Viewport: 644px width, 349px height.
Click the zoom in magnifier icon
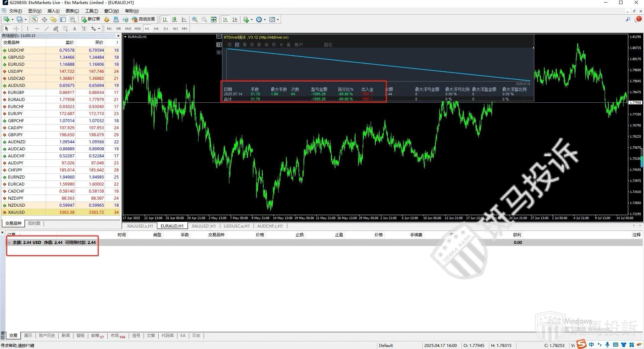pyautogui.click(x=195, y=19)
